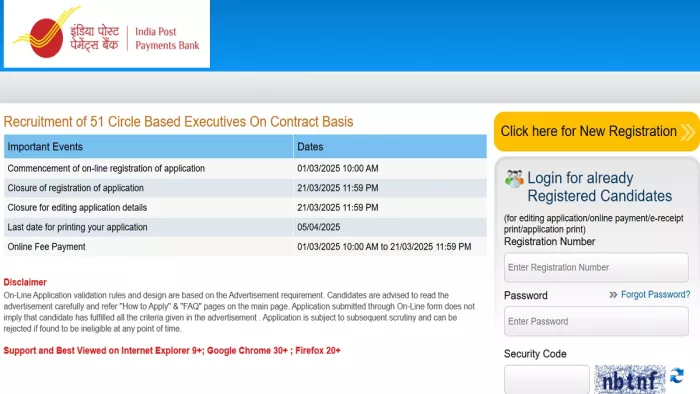Focus the Registration Number input field

click(596, 267)
